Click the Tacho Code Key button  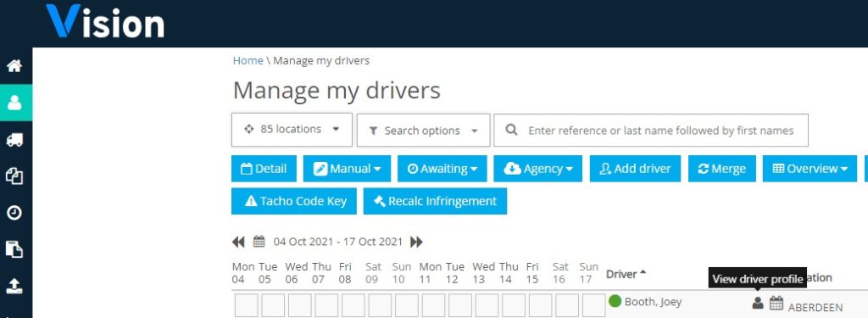[x=294, y=201]
